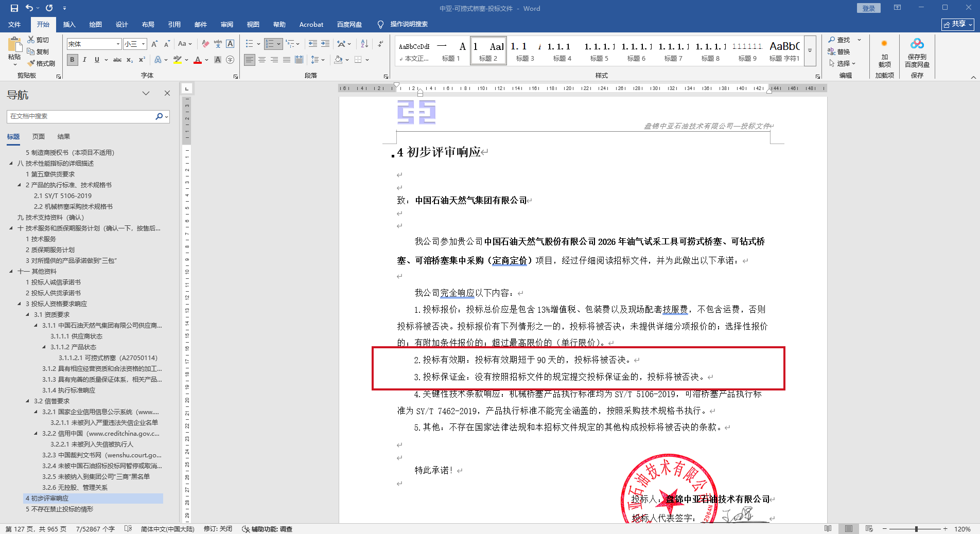Click the sort A-Z icon
Viewport: 980px width, 534px height.
point(364,44)
